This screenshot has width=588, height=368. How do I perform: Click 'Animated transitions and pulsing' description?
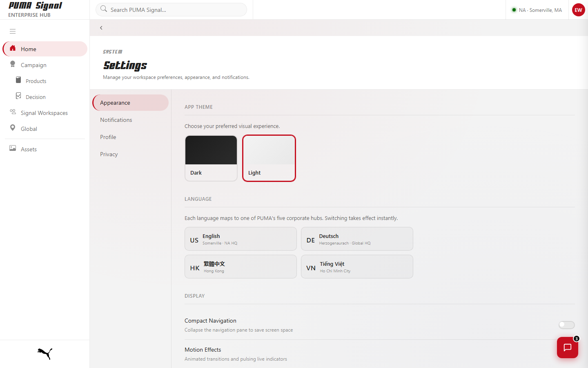click(236, 359)
